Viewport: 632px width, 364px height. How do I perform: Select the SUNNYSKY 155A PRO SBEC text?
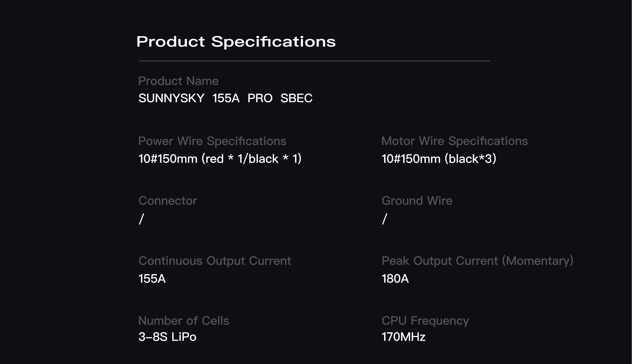225,98
